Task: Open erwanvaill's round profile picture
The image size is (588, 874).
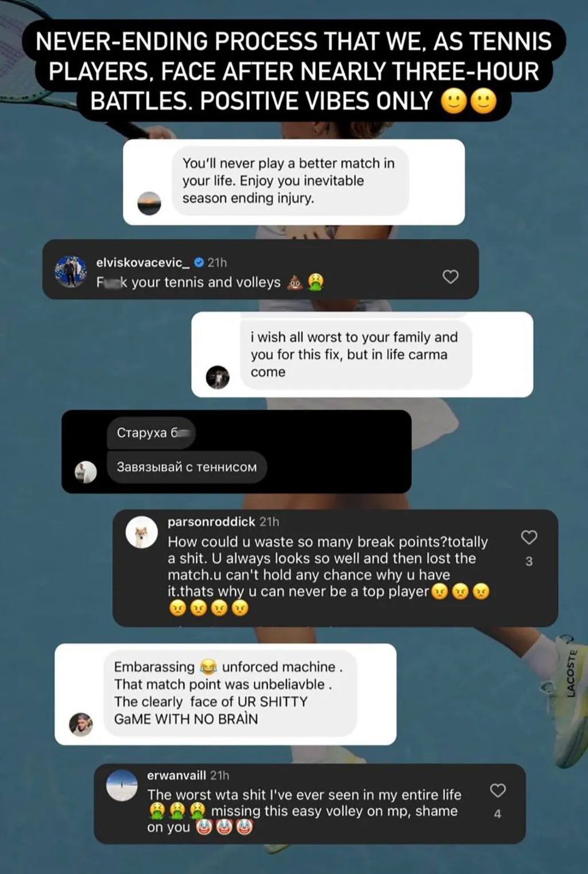Action: pyautogui.click(x=122, y=786)
